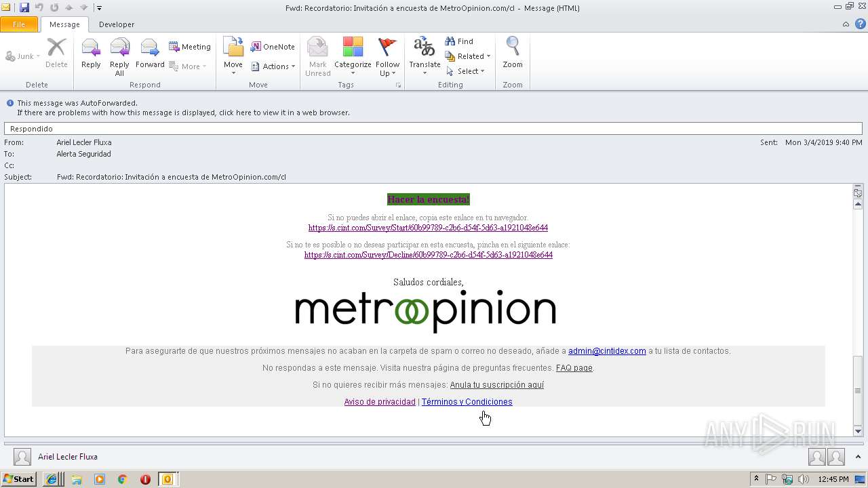This screenshot has height=488, width=868.
Task: Open the Junk dropdown
Action: (23, 56)
